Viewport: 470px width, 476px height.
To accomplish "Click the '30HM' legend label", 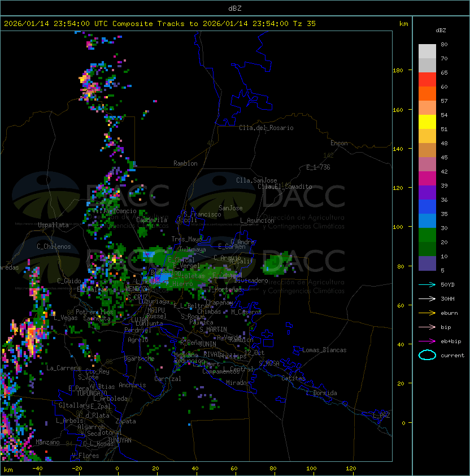I will (x=447, y=298).
